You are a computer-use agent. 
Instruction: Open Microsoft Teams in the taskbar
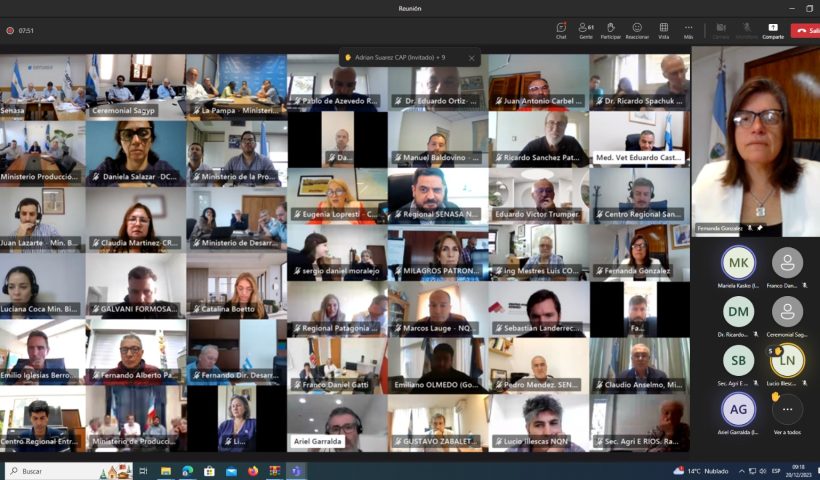[x=296, y=470]
